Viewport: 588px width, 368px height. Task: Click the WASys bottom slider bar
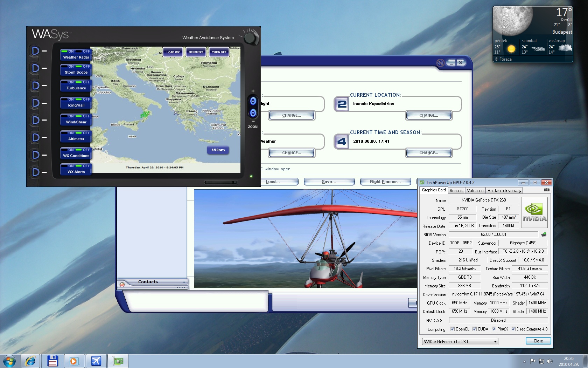tap(221, 182)
